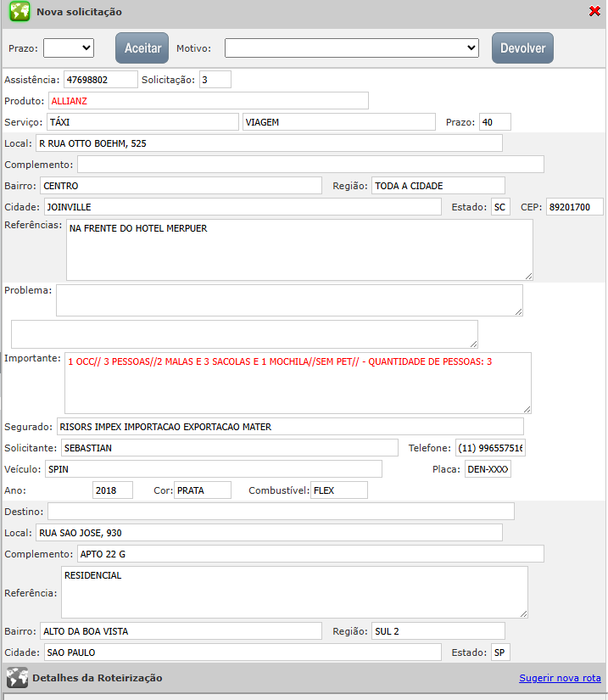This screenshot has height=700, width=608.
Task: Close the Nova solicitação dialog with red X
Action: click(x=594, y=11)
